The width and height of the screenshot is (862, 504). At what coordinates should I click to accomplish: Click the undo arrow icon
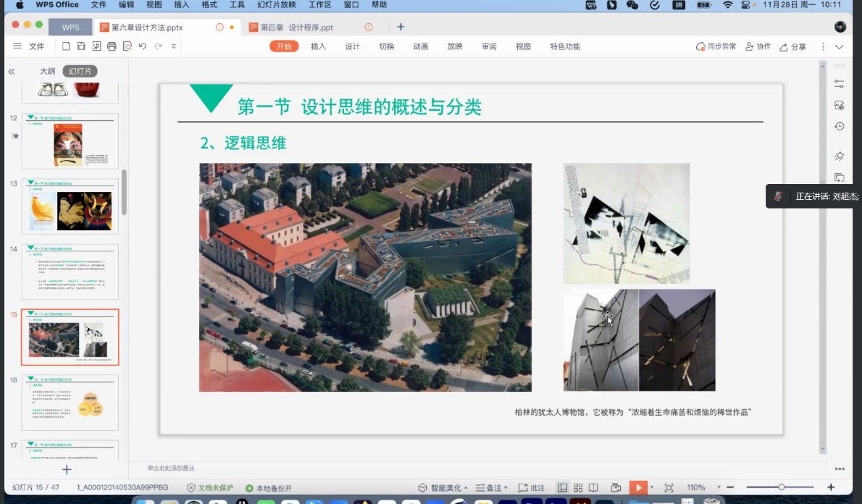(143, 46)
